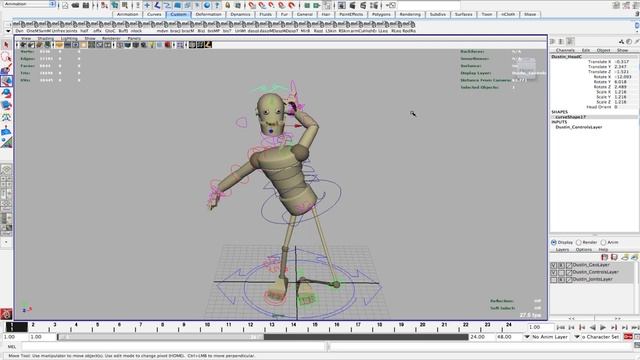Click the red create new layer icon
This screenshot has width=640, height=360.
coord(604,257)
